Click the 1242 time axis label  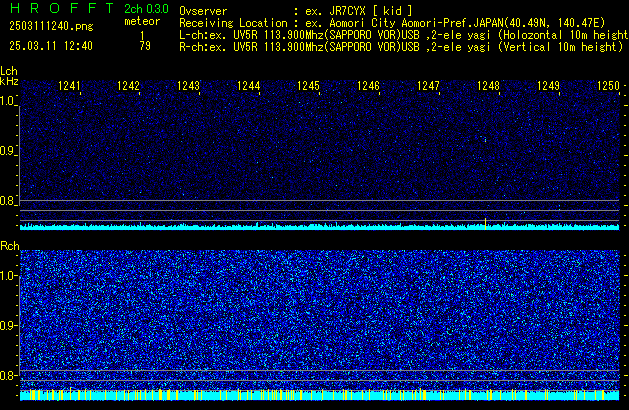tap(128, 86)
